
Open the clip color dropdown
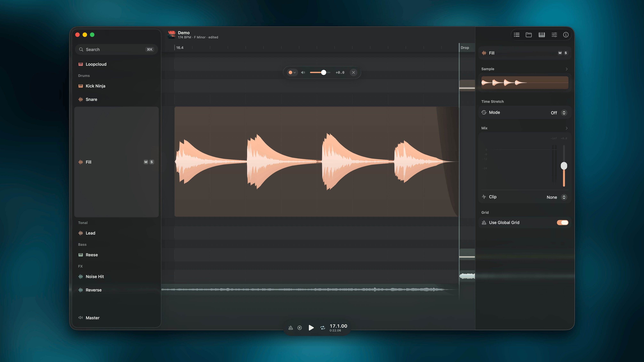click(x=292, y=72)
